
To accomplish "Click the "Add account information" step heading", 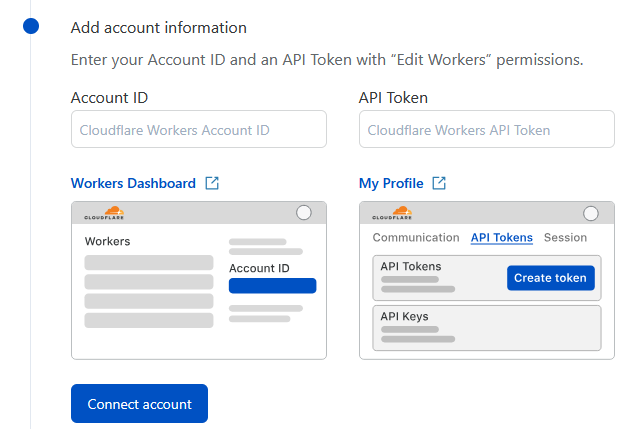I will (x=159, y=28).
